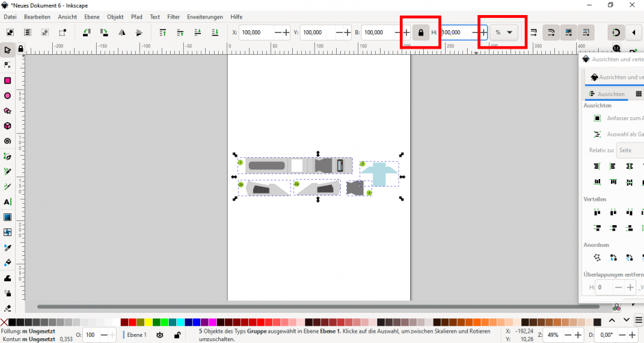Raise selection one step
The width and height of the screenshot is (644, 343).
coord(180,32)
